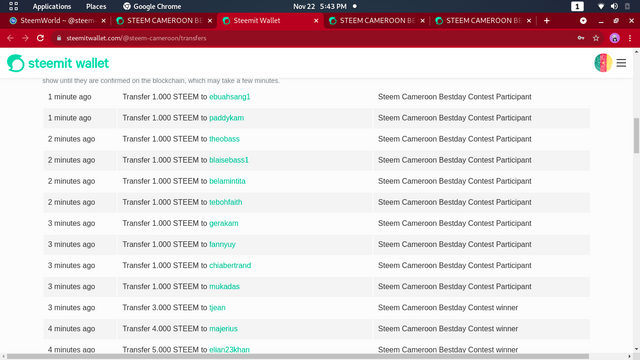Close the SteemWorld tab
Image resolution: width=640 pixels, height=360 pixels.
[x=103, y=20]
